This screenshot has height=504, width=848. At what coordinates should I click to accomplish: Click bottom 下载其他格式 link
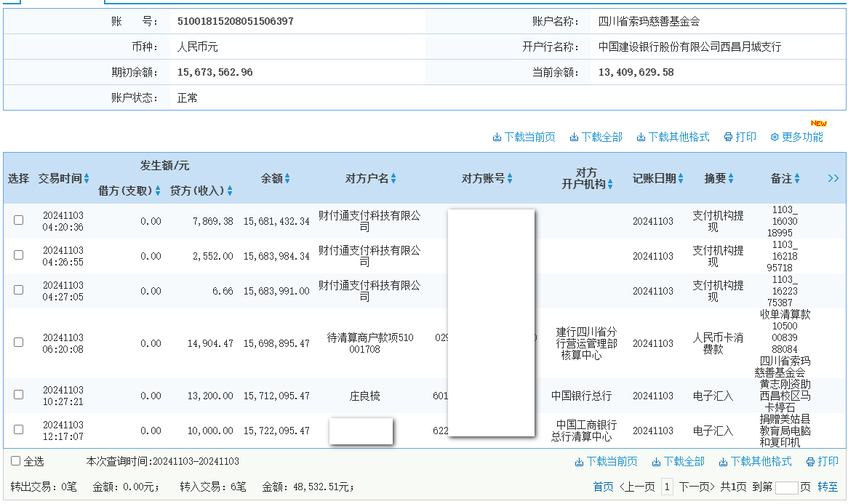coord(761,461)
